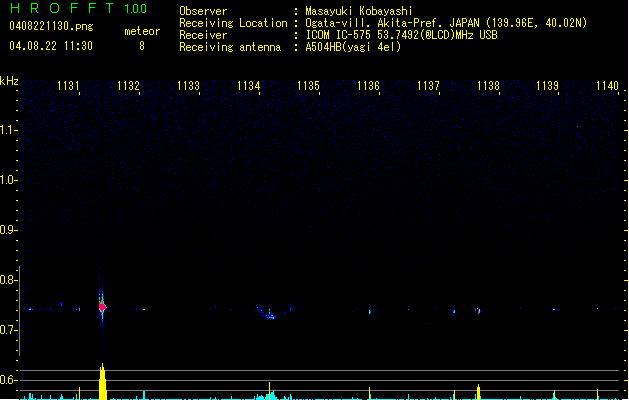
Task: Click the small echo just before 1138
Action: [x=478, y=311]
